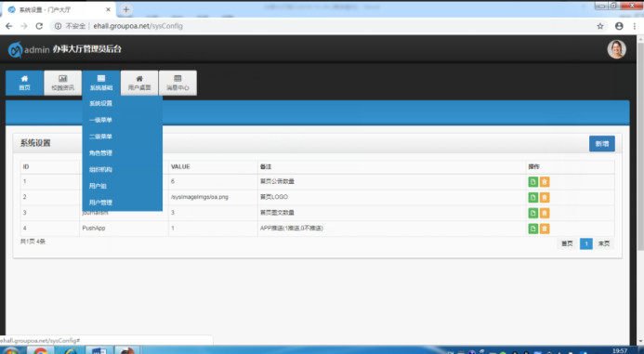Screen dimensions: 644x354
Task: Click the orange delete icon for PushApp row
Action: [545, 229]
